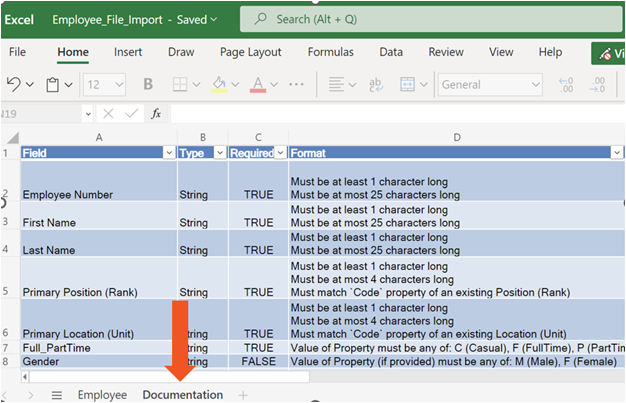
Task: Open the Format column filter dropdown
Action: pos(617,153)
